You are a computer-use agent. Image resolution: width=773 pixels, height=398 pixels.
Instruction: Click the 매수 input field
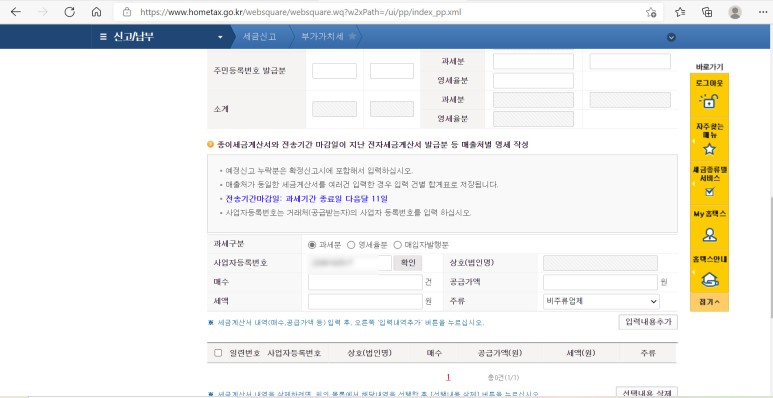click(365, 282)
